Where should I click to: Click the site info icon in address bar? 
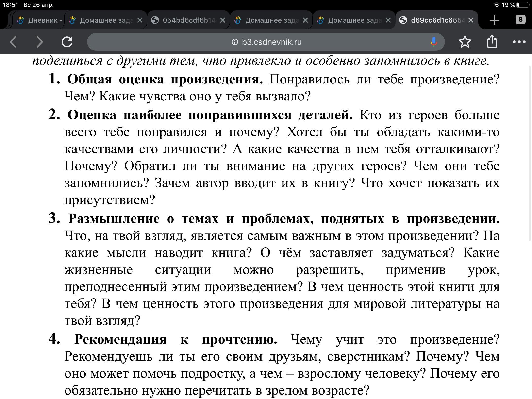[235, 42]
